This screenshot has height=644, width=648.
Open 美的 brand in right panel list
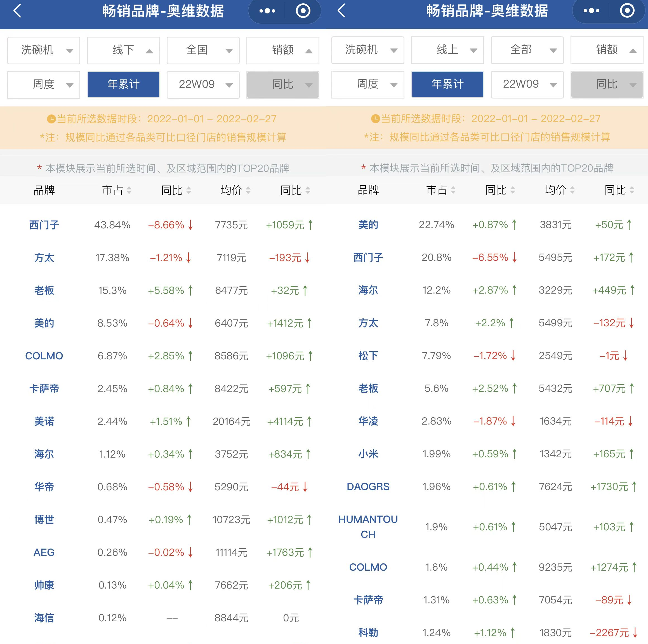click(x=368, y=224)
